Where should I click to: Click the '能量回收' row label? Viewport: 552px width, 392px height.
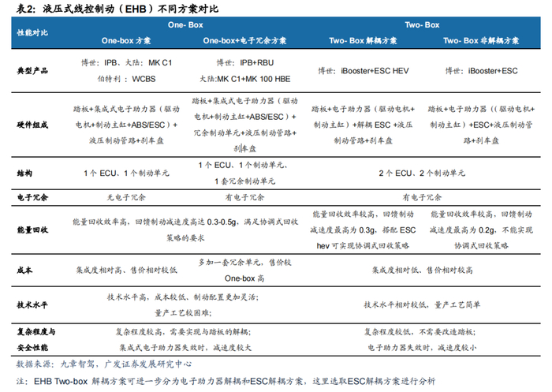click(32, 230)
